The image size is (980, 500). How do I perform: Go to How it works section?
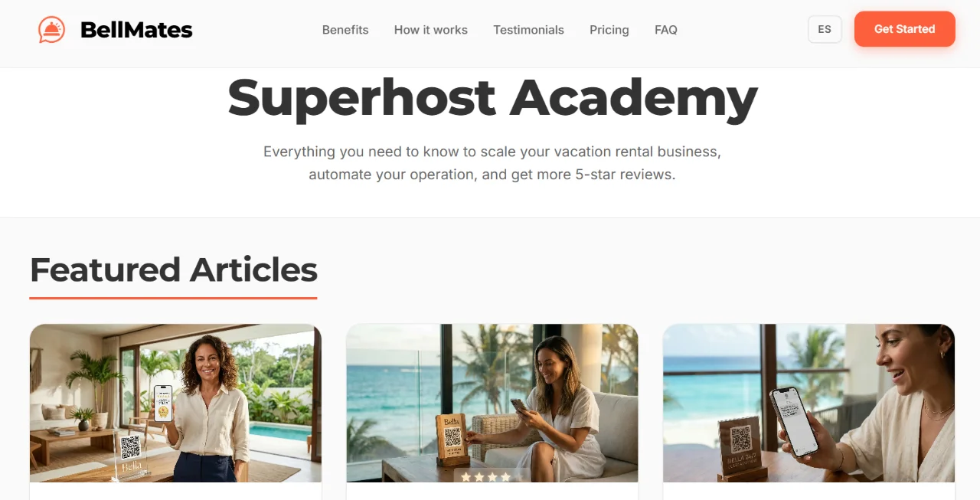tap(431, 30)
